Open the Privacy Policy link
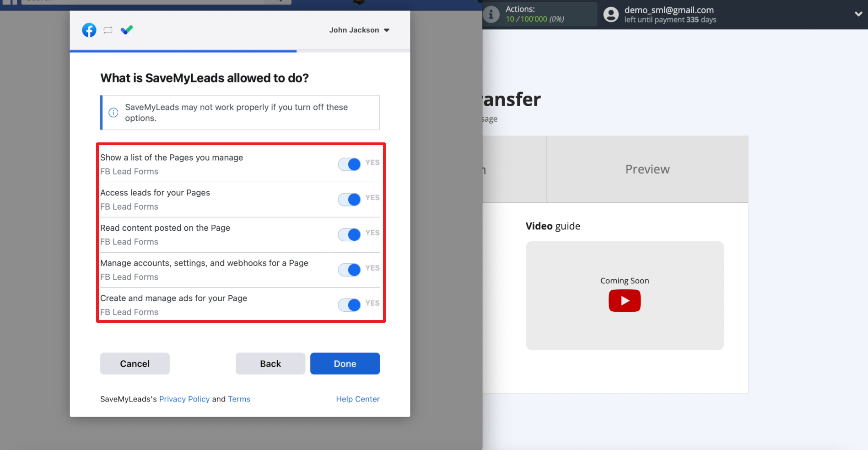Image resolution: width=868 pixels, height=450 pixels. tap(184, 399)
